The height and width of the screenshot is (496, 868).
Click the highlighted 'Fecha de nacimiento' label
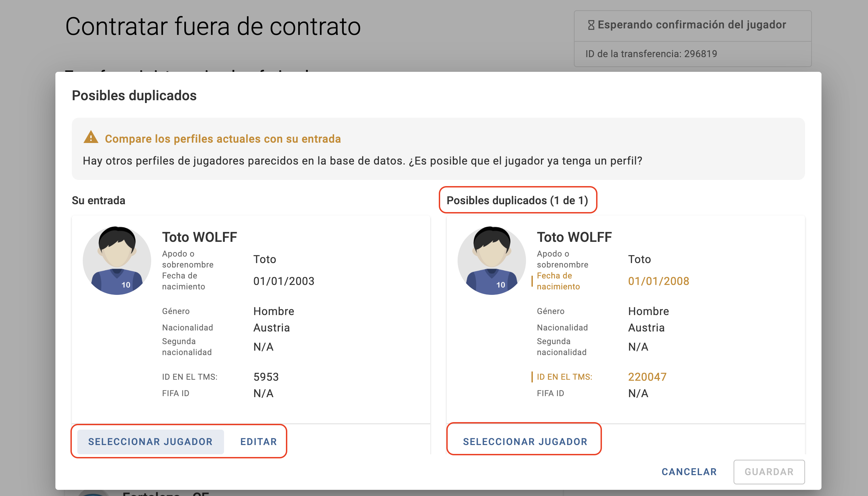[x=558, y=281]
